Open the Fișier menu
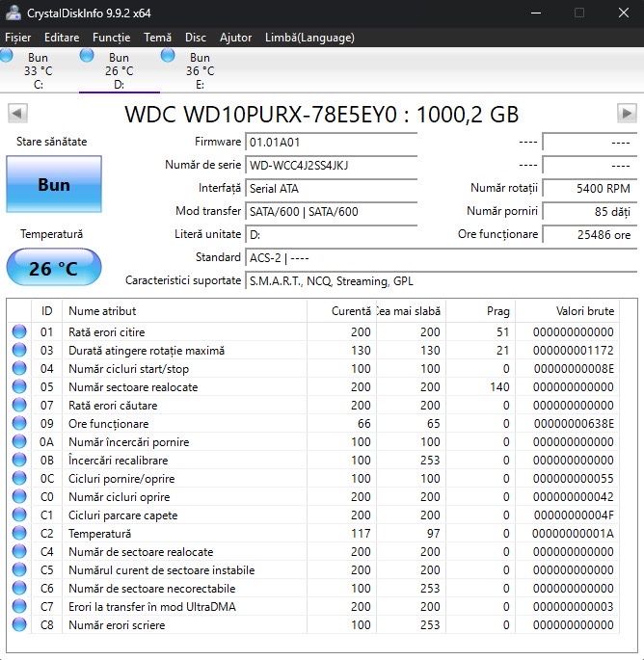This screenshot has width=644, height=660. [17, 38]
